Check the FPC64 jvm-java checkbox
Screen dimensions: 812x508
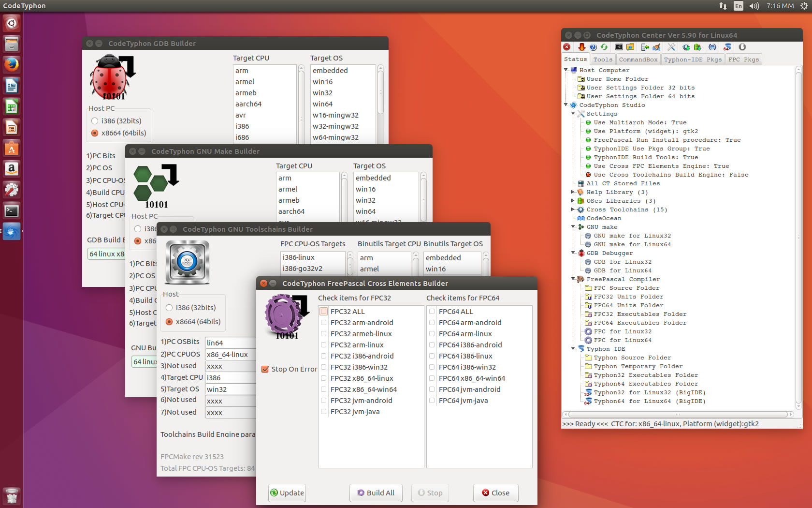point(432,401)
